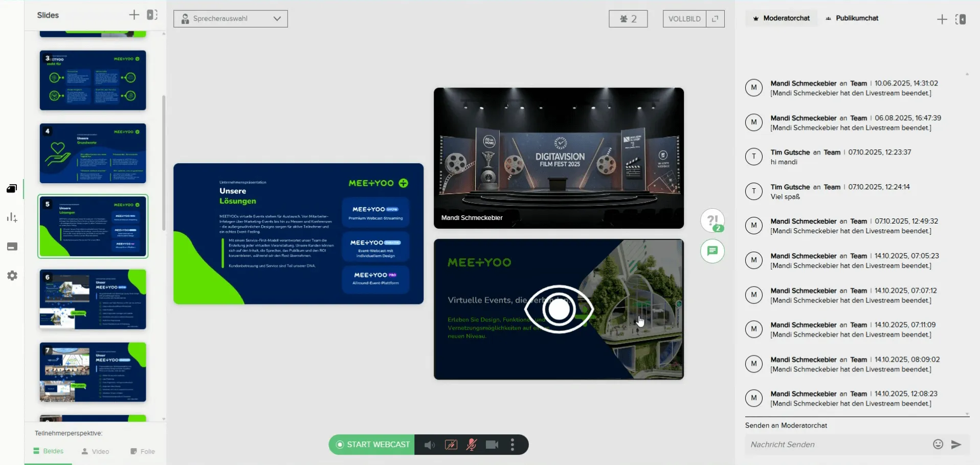Open the polls/statistics panel icon

pos(11,217)
